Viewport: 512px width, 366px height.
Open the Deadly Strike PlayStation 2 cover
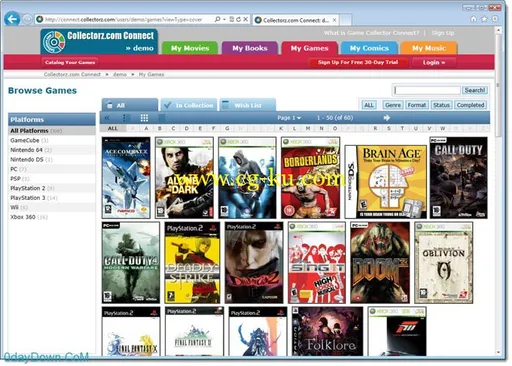pyautogui.click(x=192, y=263)
